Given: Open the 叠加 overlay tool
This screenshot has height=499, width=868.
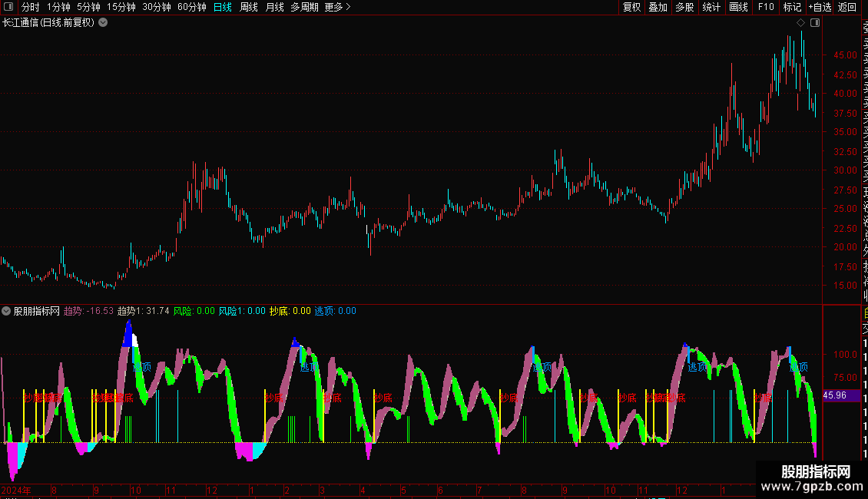Looking at the screenshot, I should click(x=658, y=7).
